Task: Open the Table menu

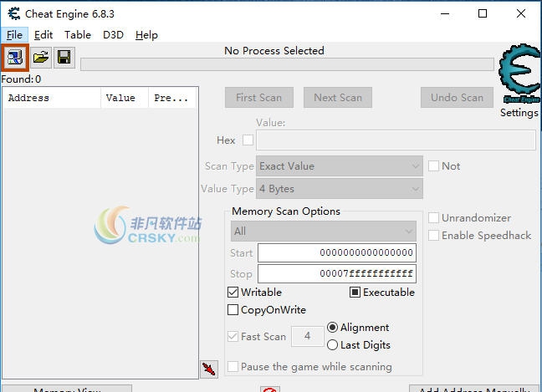Action: coord(78,35)
